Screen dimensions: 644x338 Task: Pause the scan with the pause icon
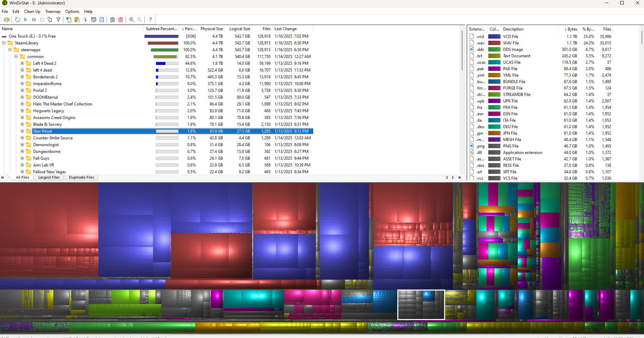click(x=34, y=19)
